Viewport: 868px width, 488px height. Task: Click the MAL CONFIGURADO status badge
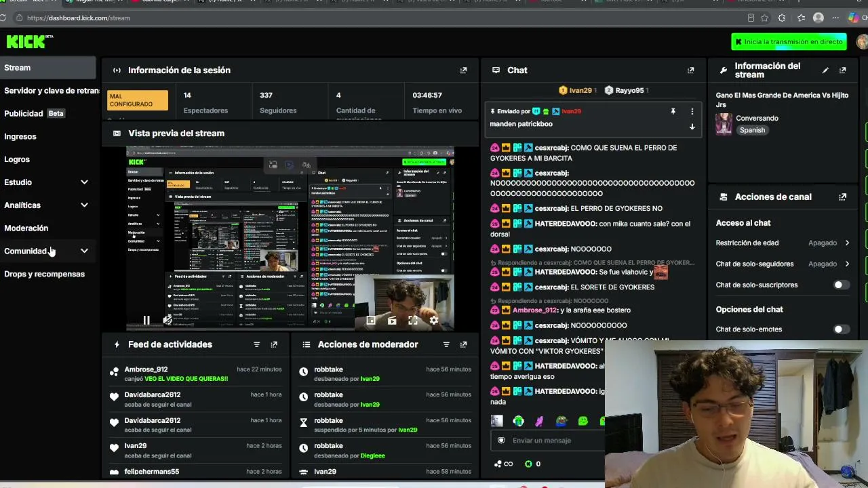pyautogui.click(x=138, y=100)
